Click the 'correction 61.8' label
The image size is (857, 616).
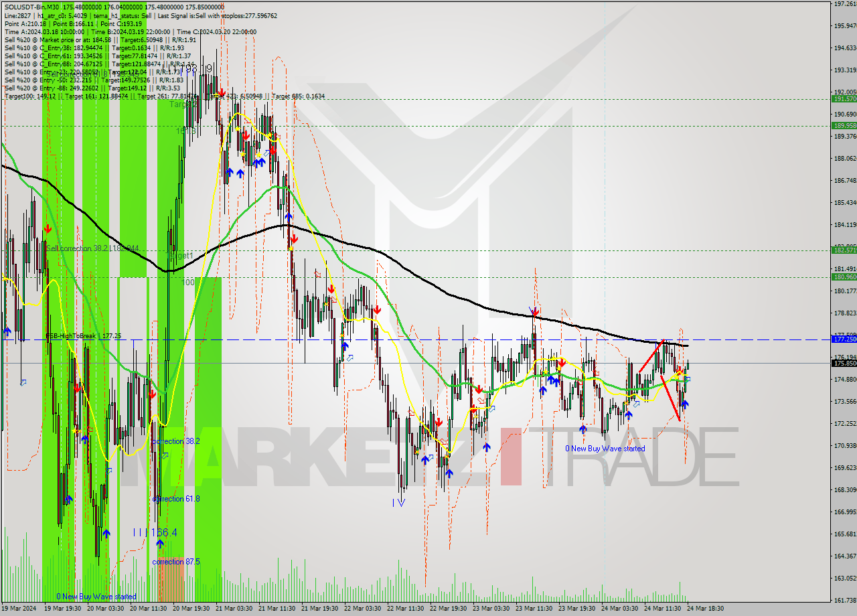(176, 499)
